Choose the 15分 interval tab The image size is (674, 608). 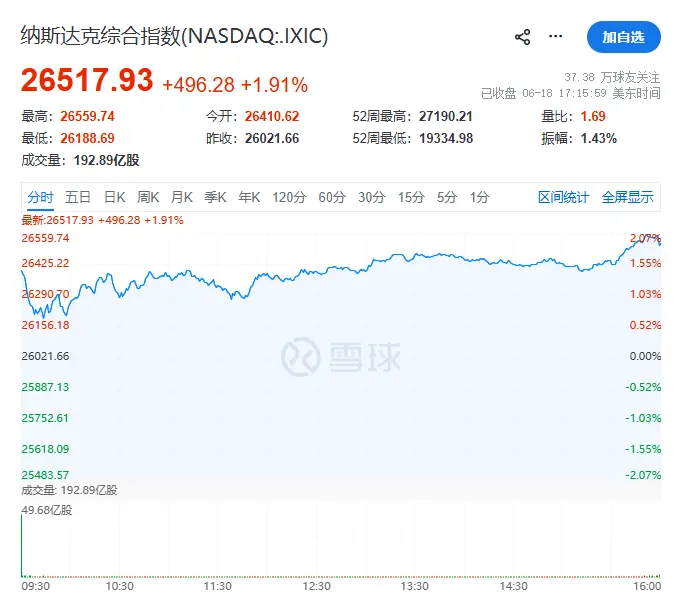pos(411,197)
